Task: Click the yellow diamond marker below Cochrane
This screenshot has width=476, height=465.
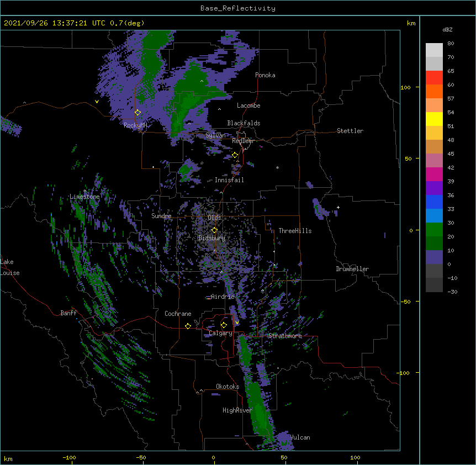Action: pyautogui.click(x=188, y=326)
